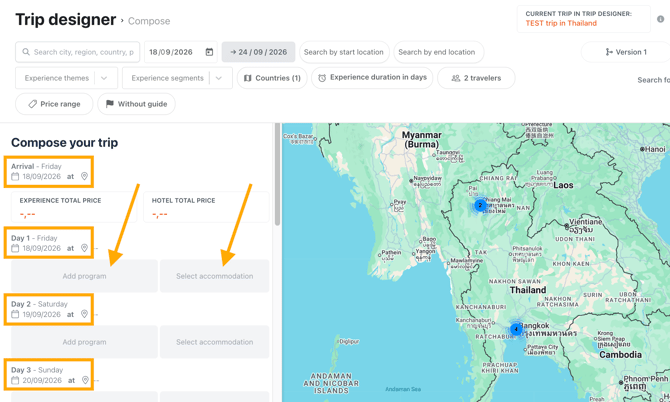Click the Arrival date 18/09/2026 text

pos(41,176)
